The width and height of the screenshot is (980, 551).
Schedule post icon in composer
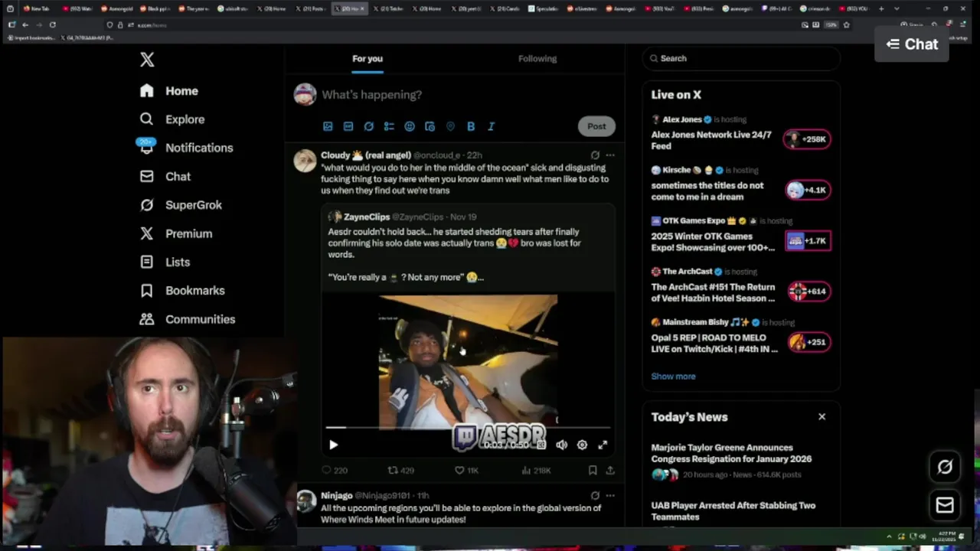pos(430,126)
